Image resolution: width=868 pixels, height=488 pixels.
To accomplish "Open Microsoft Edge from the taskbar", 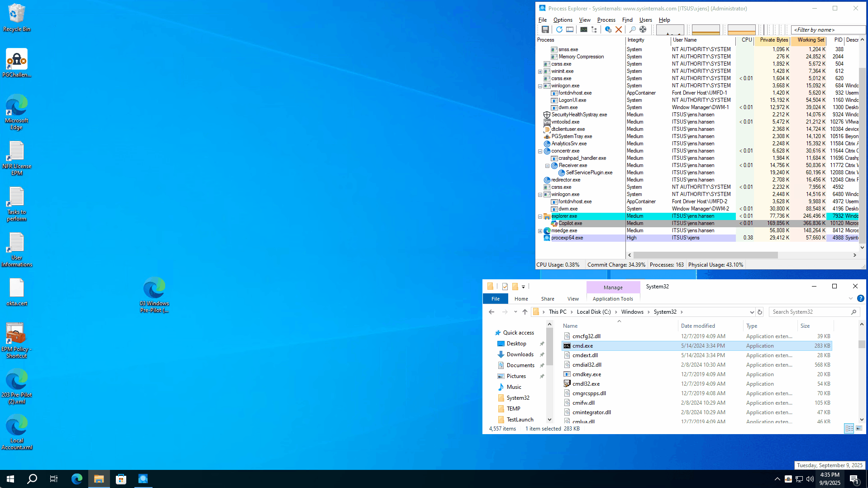I will (x=77, y=479).
